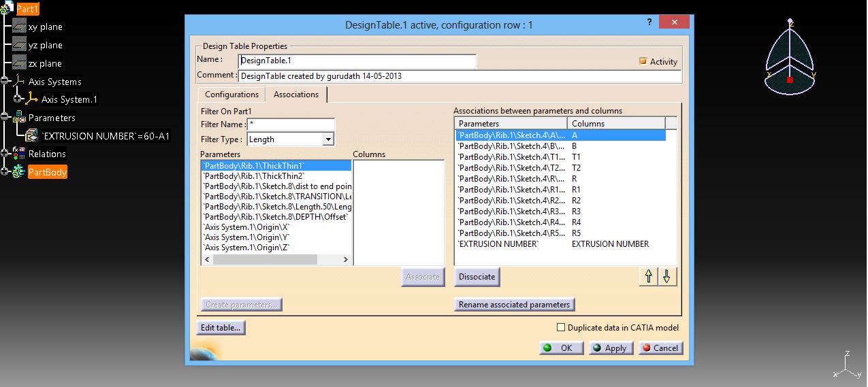Expand the Axis System.1 tree node
Image resolution: width=868 pixels, height=387 pixels.
tap(18, 99)
